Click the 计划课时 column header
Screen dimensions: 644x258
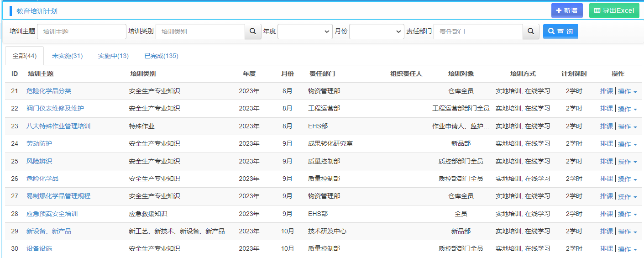(x=574, y=74)
